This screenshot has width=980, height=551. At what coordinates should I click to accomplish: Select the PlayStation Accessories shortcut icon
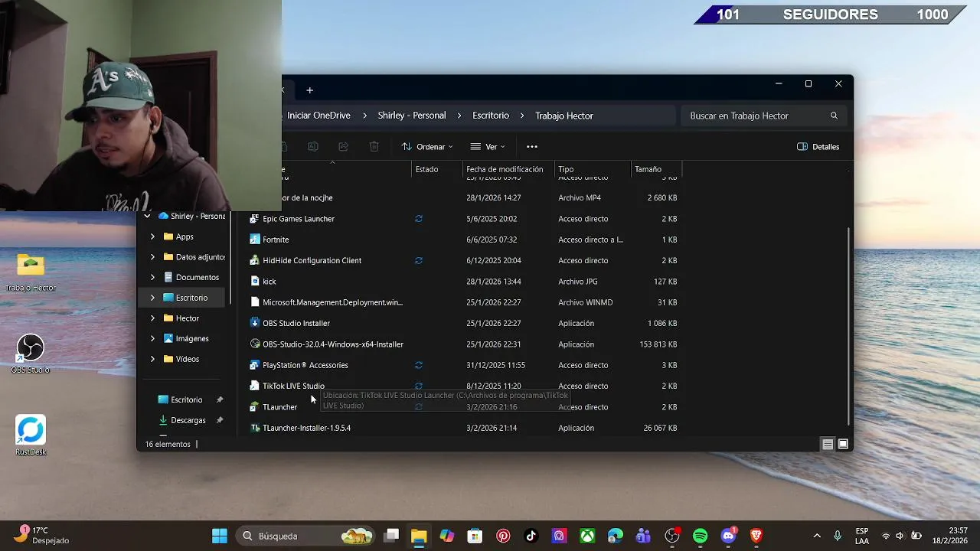(x=255, y=365)
